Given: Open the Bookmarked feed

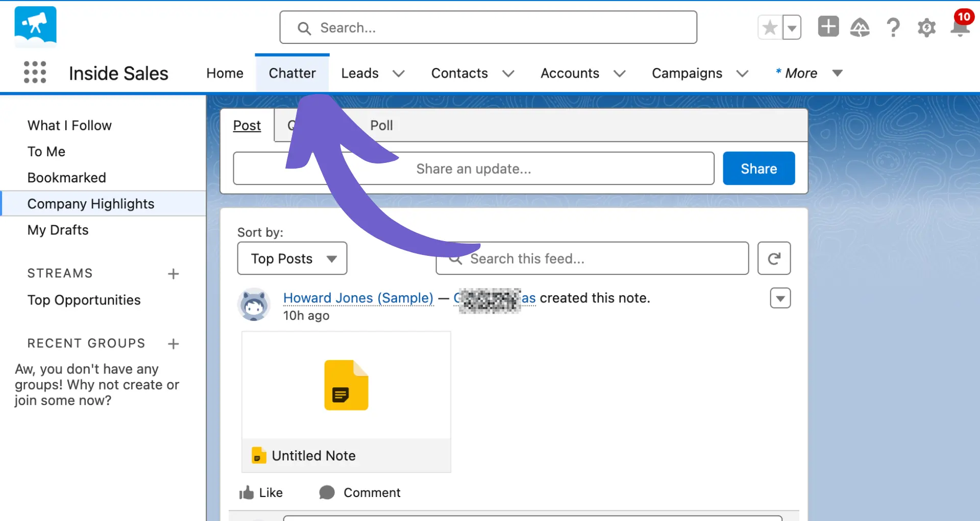Looking at the screenshot, I should (67, 177).
